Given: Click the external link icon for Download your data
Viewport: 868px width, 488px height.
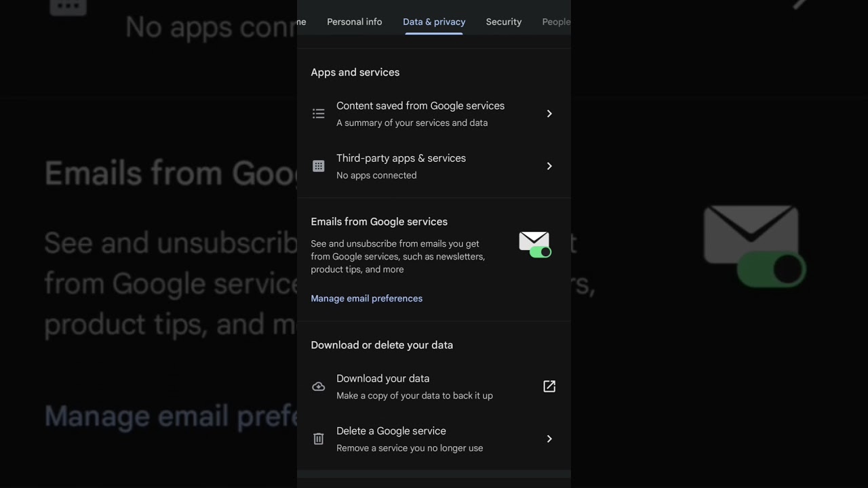Looking at the screenshot, I should coord(549,386).
